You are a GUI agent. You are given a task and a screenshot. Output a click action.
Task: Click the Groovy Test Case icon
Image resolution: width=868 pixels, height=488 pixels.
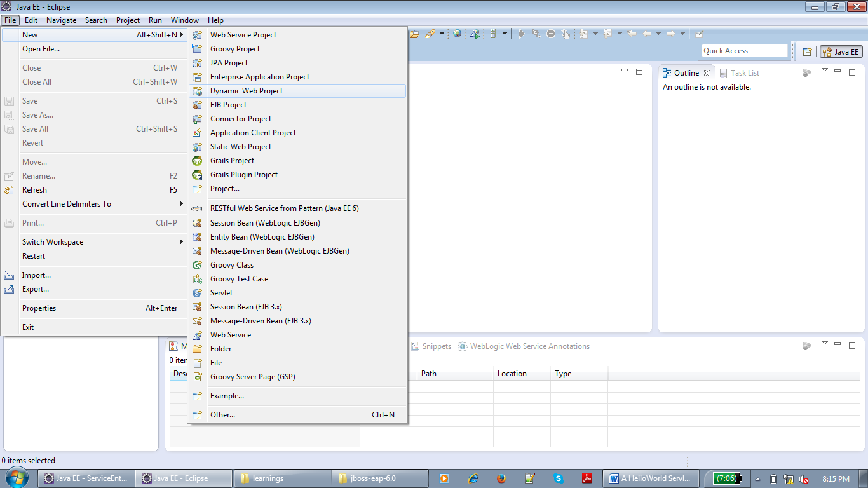tap(198, 279)
